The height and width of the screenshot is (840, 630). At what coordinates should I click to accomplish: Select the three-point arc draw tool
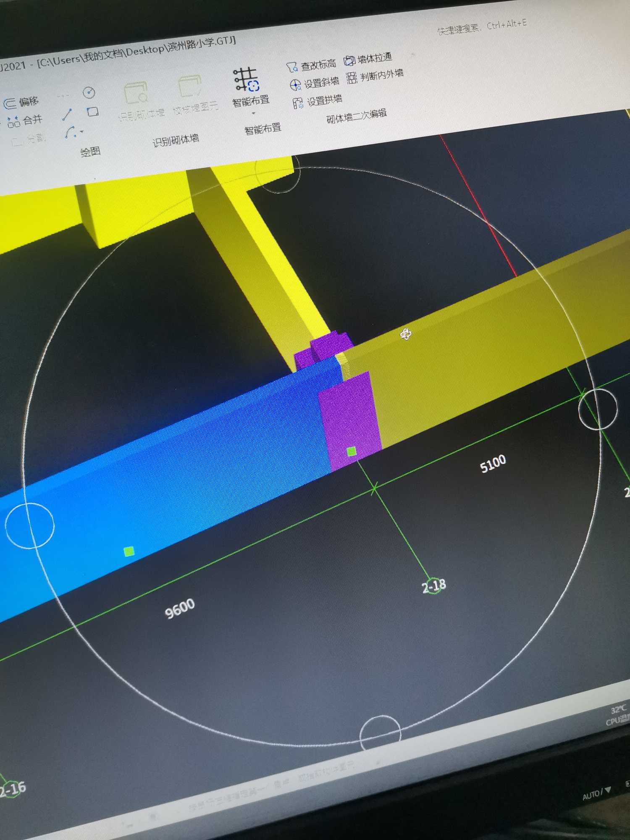pyautogui.click(x=71, y=133)
